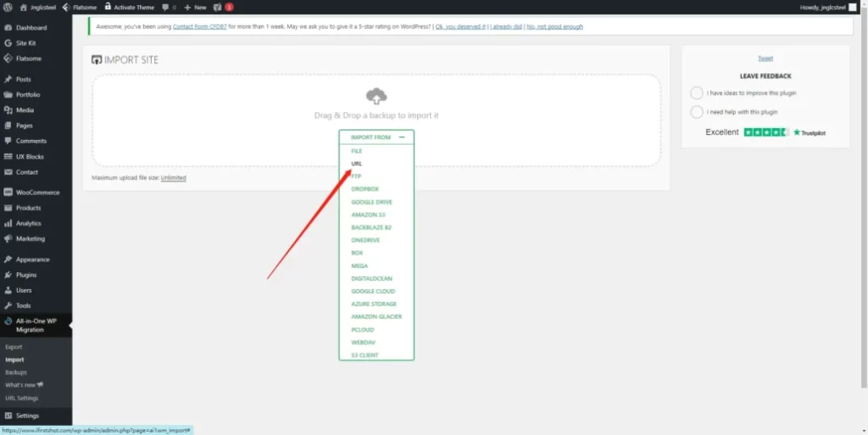Collapse the IMPORT FROM dropdown
The width and height of the screenshot is (868, 435).
pos(376,137)
